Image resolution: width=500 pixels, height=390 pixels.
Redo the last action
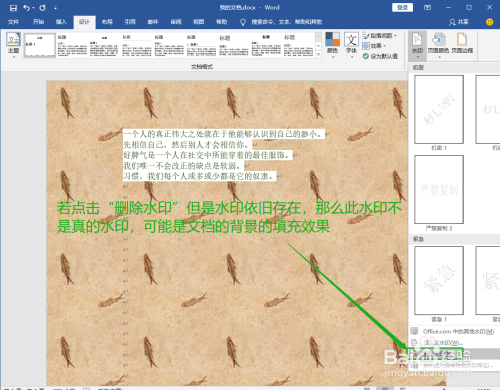[42, 8]
